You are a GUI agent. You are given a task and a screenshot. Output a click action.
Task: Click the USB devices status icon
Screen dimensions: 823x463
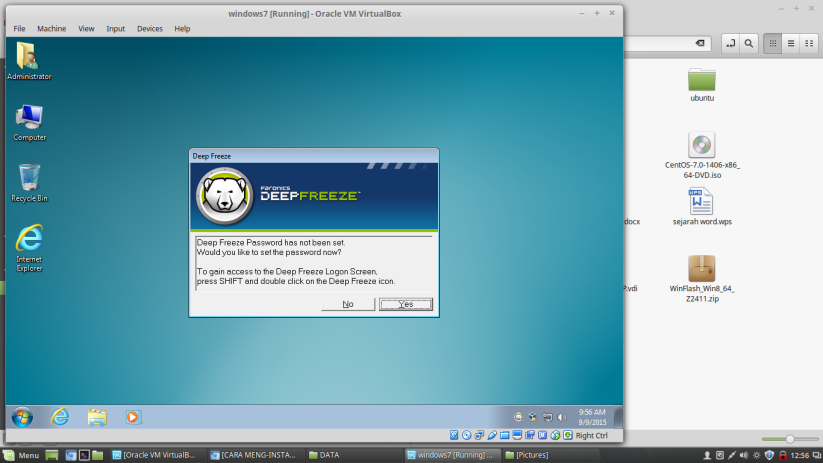492,435
